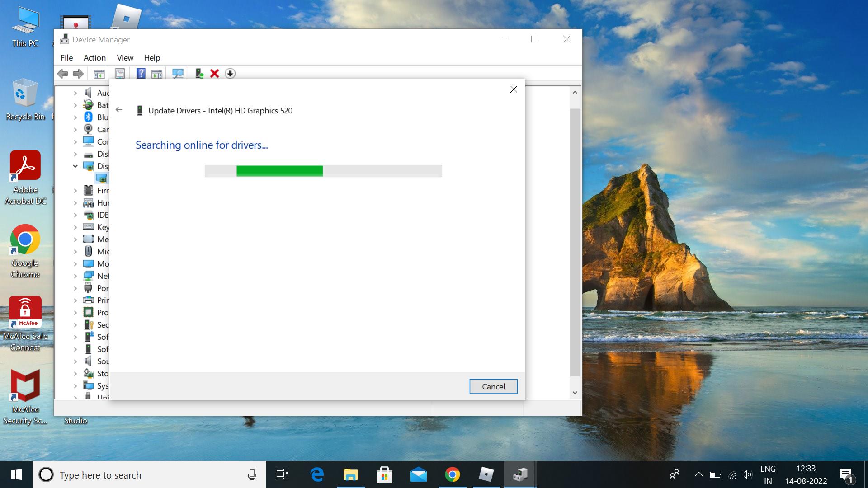Expand the Firmware category arrow
868x488 pixels.
tap(75, 191)
